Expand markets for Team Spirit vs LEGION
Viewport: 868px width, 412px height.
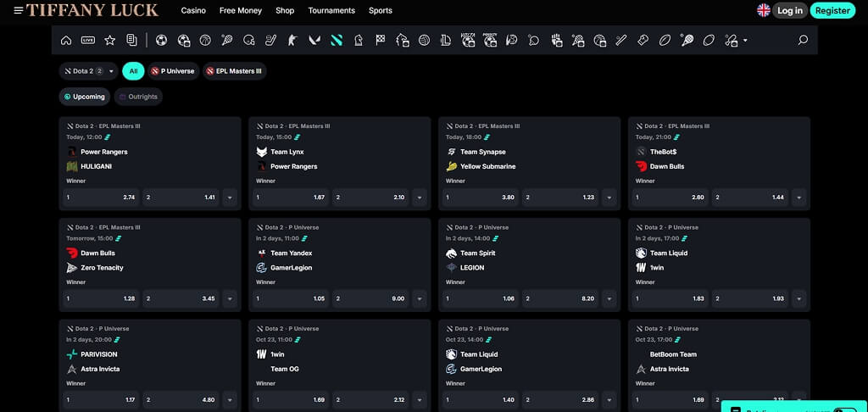click(609, 298)
